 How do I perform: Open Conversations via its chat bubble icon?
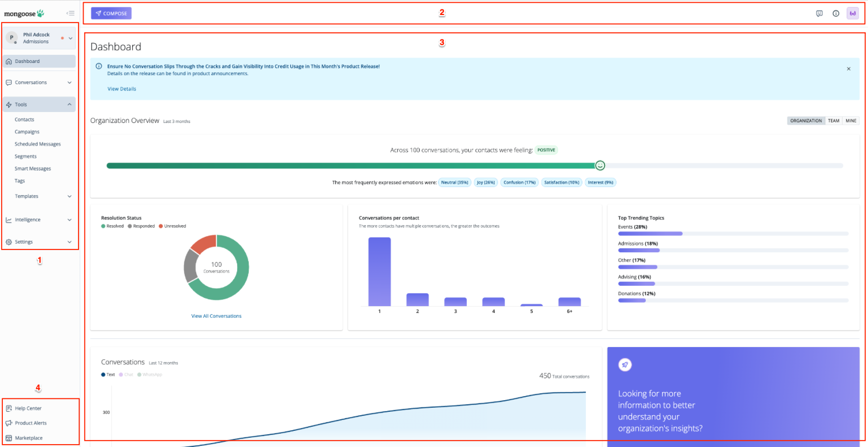(9, 83)
